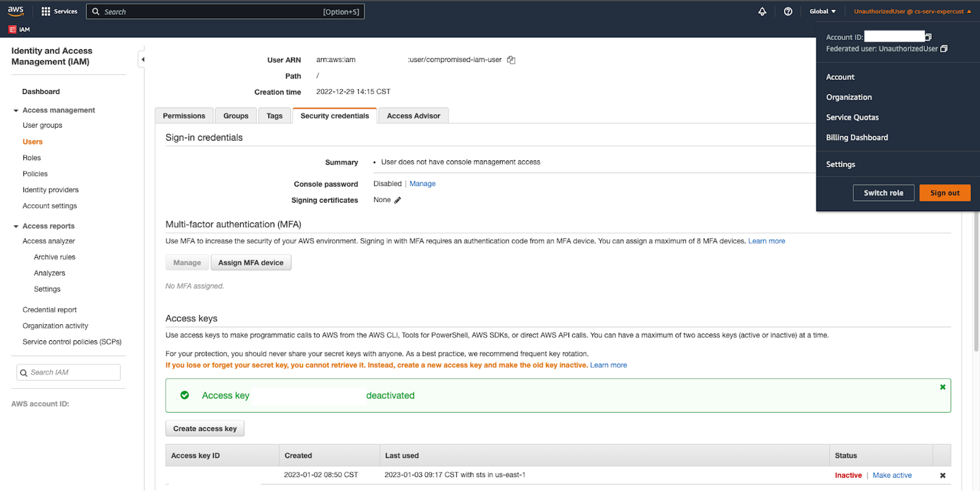Viewport: 980px width, 491px height.
Task: Dismiss the access key deactivated banner
Action: tap(943, 387)
